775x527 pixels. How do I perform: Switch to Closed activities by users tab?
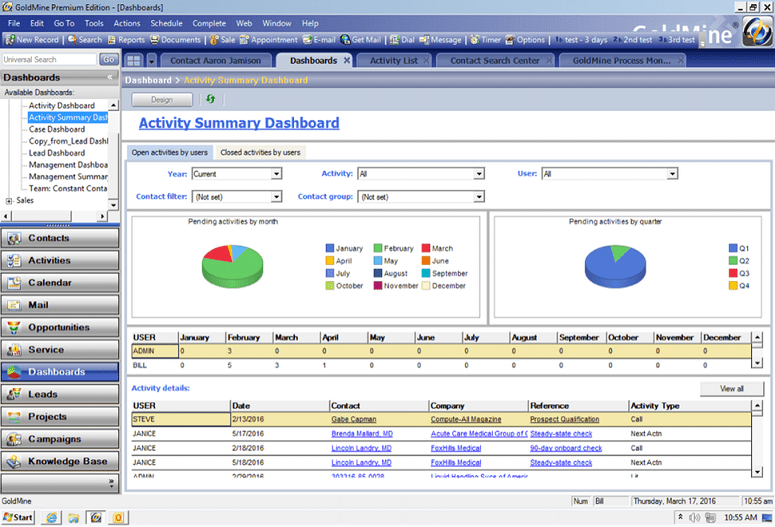point(259,153)
